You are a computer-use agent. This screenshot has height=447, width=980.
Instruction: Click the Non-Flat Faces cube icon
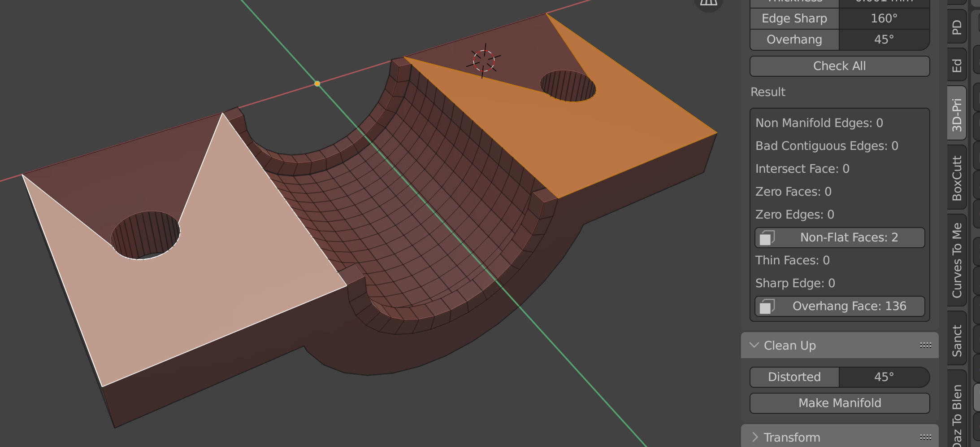point(767,237)
